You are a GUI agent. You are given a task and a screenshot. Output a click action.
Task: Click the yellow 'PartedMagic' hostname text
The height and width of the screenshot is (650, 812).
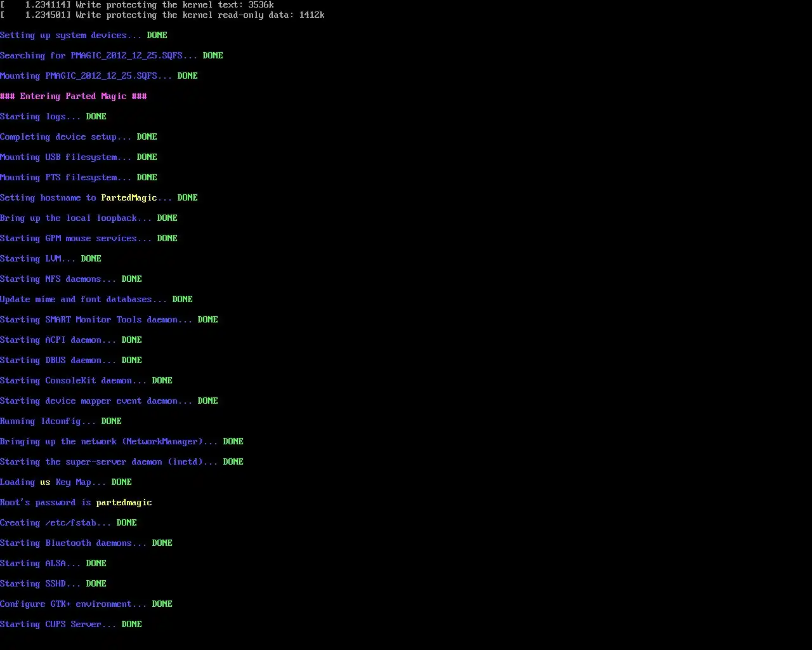pos(129,197)
